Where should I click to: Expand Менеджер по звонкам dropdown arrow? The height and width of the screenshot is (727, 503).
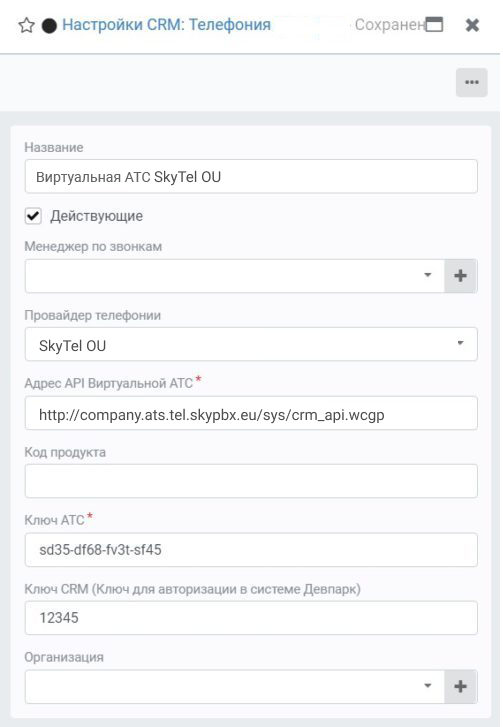click(x=428, y=275)
